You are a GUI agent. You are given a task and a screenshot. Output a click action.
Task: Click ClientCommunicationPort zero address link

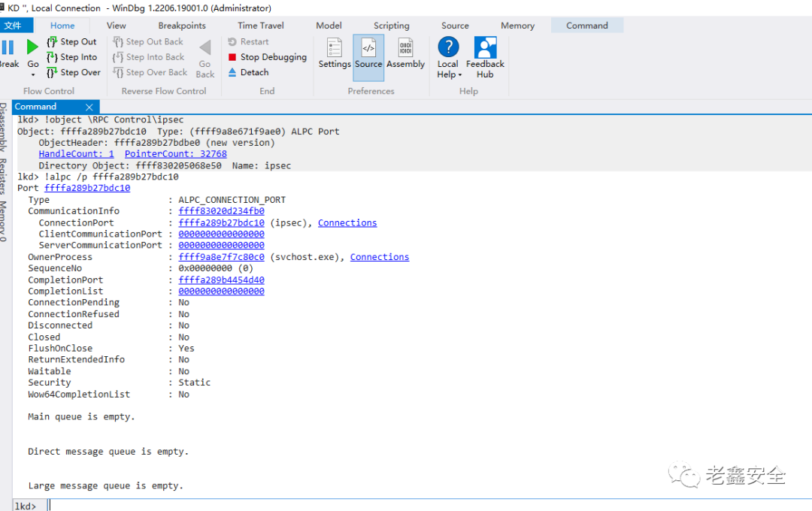click(221, 234)
